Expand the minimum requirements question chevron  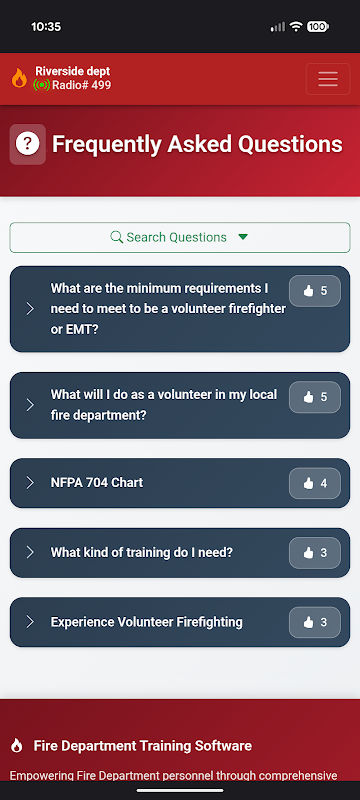(x=30, y=309)
